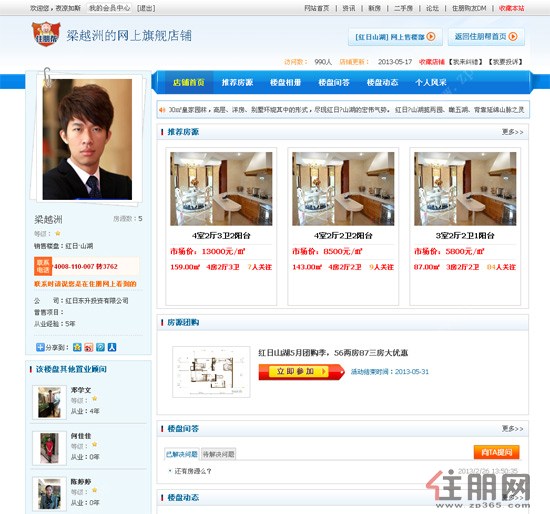Screen dimensions: 550x514
Task: Click arrow icon on 返回住朋帮首页 button
Action: point(513,36)
